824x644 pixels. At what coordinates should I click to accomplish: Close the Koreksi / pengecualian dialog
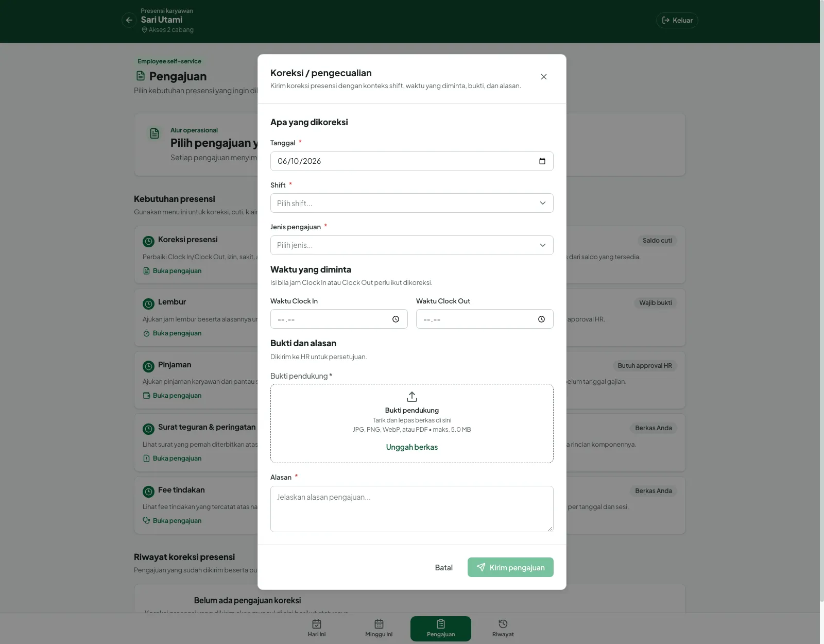tap(544, 77)
